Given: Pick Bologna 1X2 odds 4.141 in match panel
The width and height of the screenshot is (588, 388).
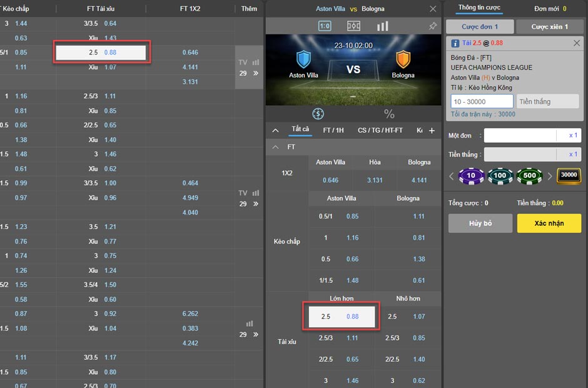Looking at the screenshot, I should 419,180.
